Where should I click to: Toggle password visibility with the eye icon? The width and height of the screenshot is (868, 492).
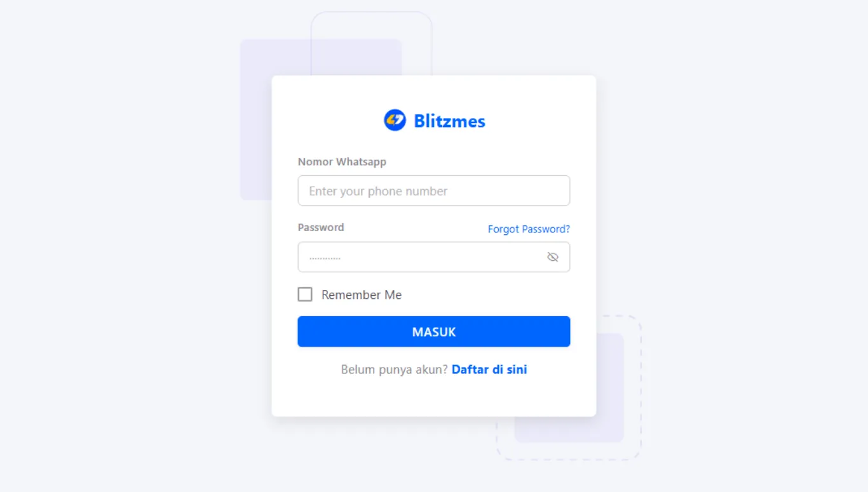coord(553,257)
